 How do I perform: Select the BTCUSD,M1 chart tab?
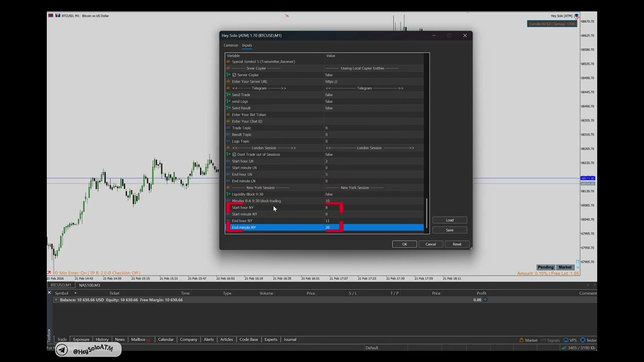pos(61,285)
